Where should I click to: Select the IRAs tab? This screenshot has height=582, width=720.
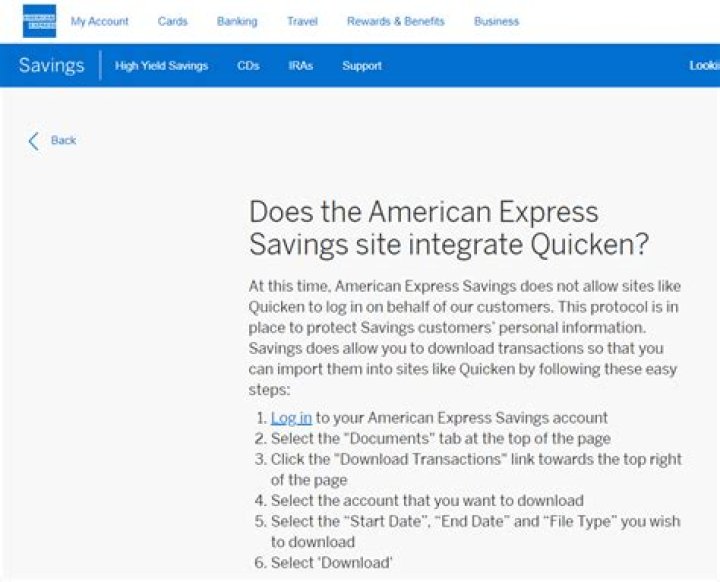[301, 66]
